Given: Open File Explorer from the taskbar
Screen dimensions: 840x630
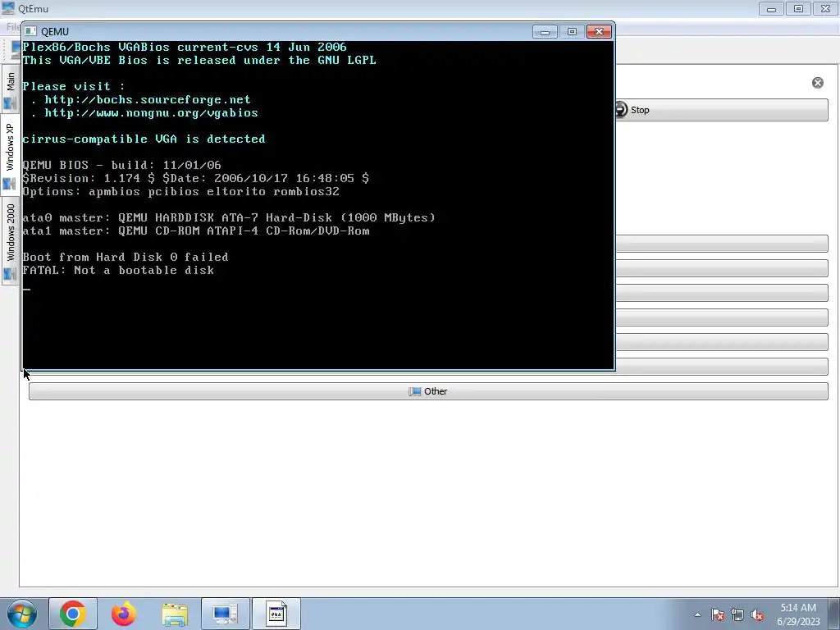Looking at the screenshot, I should 175,614.
